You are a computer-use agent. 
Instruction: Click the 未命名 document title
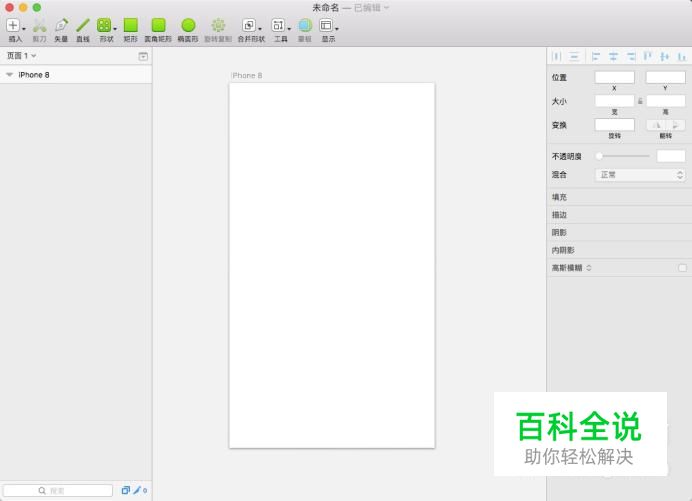point(326,8)
